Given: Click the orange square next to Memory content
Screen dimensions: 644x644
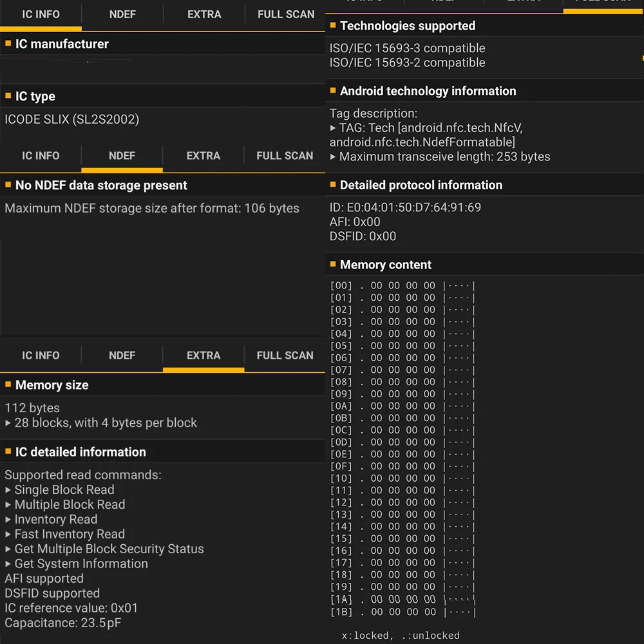Looking at the screenshot, I should pos(333,264).
